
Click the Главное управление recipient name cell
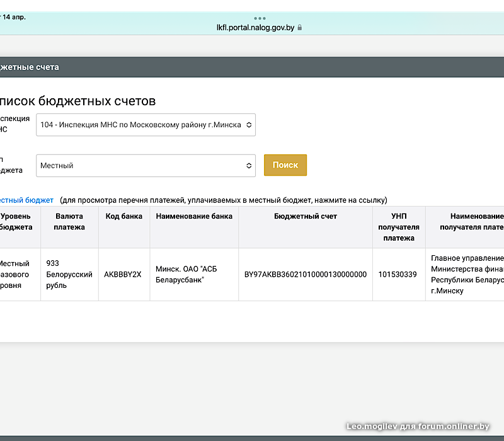click(466, 275)
